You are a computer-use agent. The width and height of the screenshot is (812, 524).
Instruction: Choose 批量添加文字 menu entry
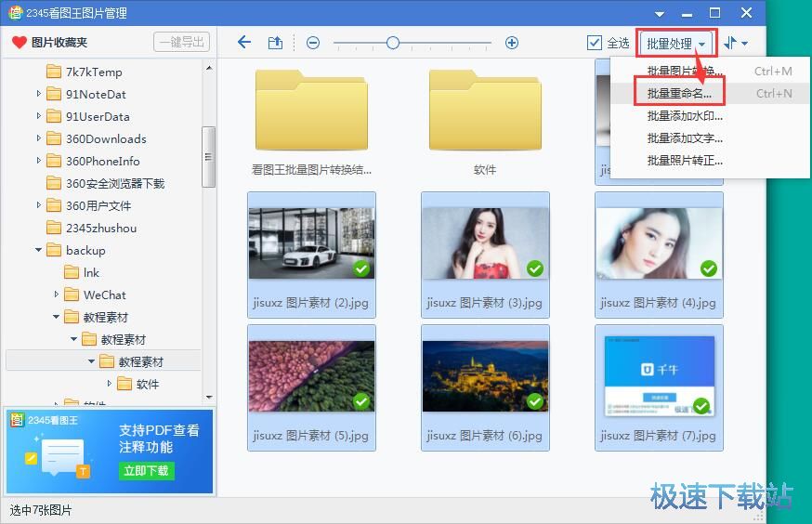(x=711, y=138)
